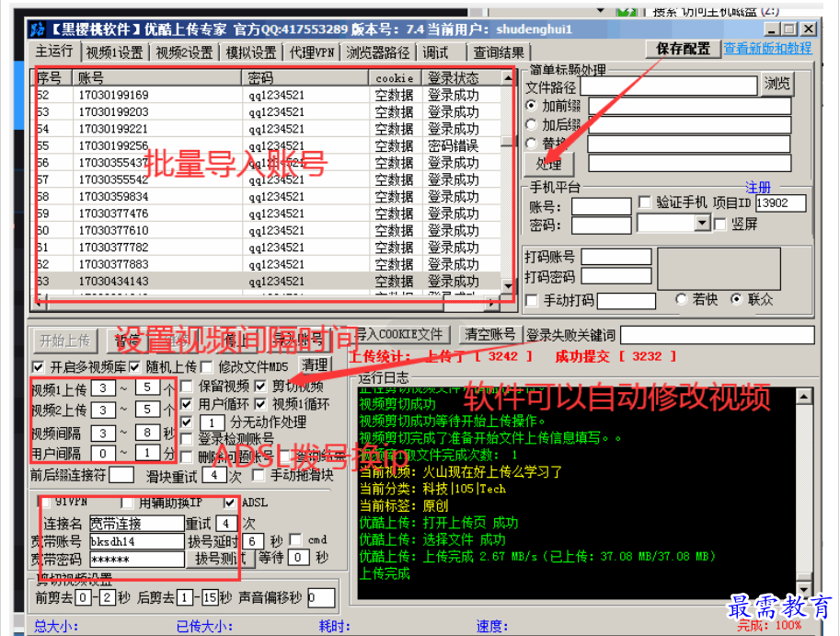Open the 调试 tab
This screenshot has height=636, width=840.
pyautogui.click(x=435, y=52)
